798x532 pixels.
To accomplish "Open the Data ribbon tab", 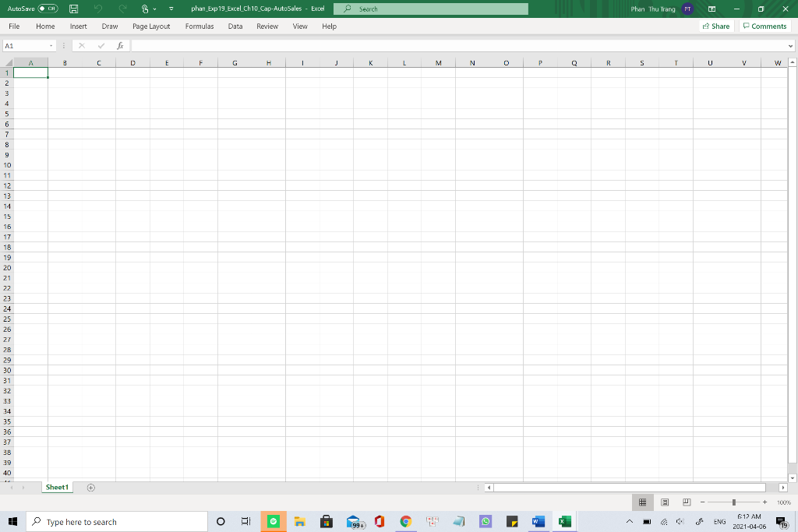I will [x=235, y=26].
